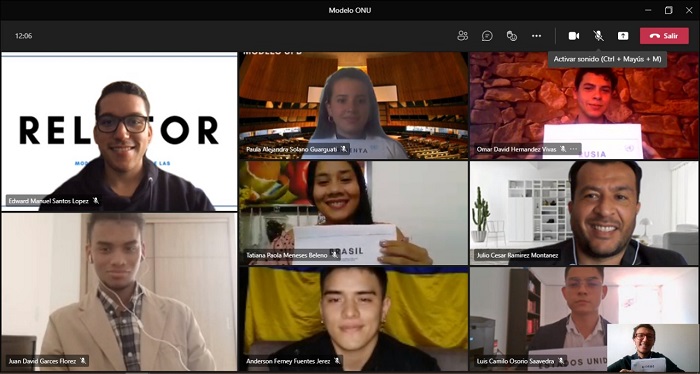The width and height of the screenshot is (700, 374).
Task: Open the participants panel icon
Action: [x=462, y=36]
